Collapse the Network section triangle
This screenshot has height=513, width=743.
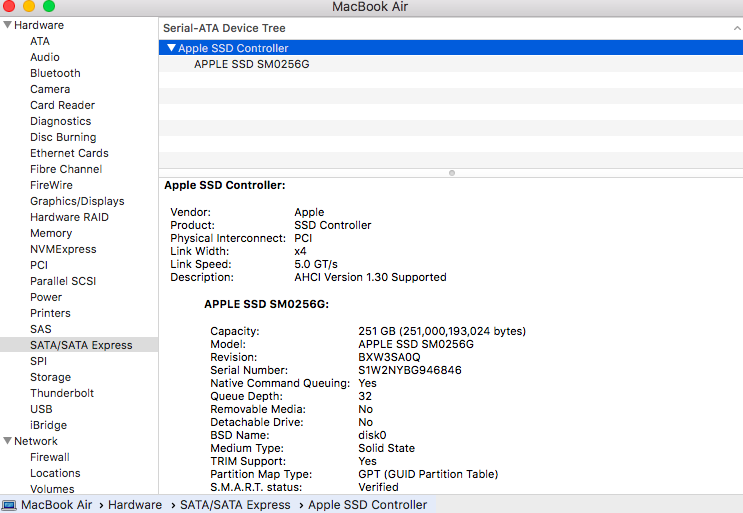7,441
